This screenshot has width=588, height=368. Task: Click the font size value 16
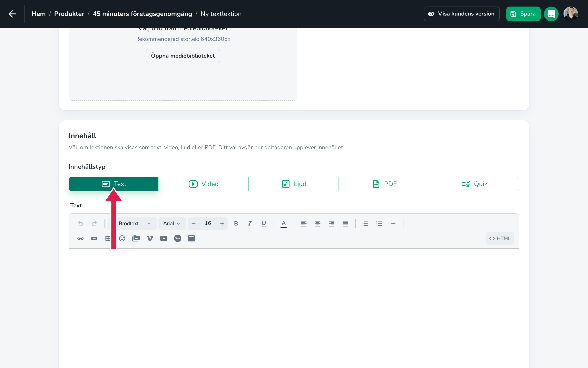tap(208, 223)
